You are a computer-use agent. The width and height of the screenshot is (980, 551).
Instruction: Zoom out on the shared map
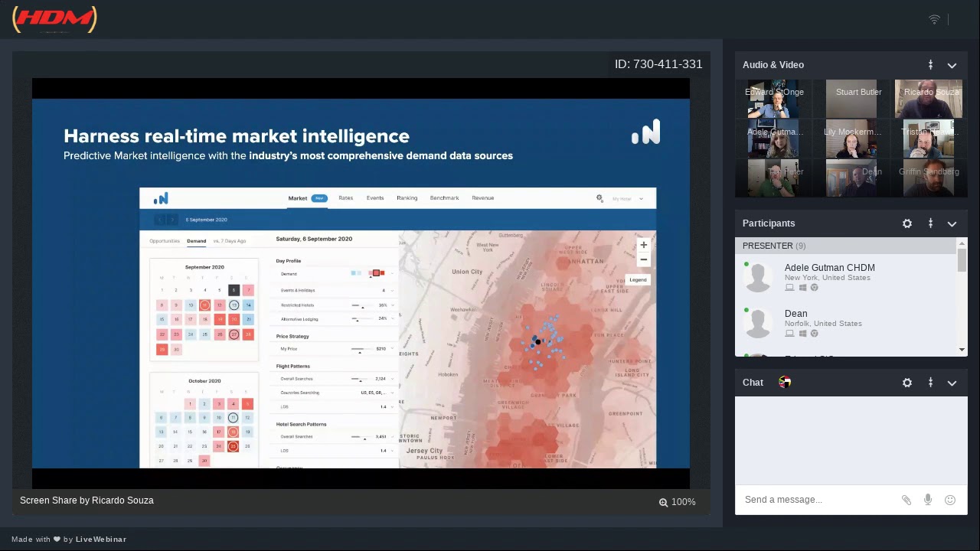pyautogui.click(x=644, y=259)
